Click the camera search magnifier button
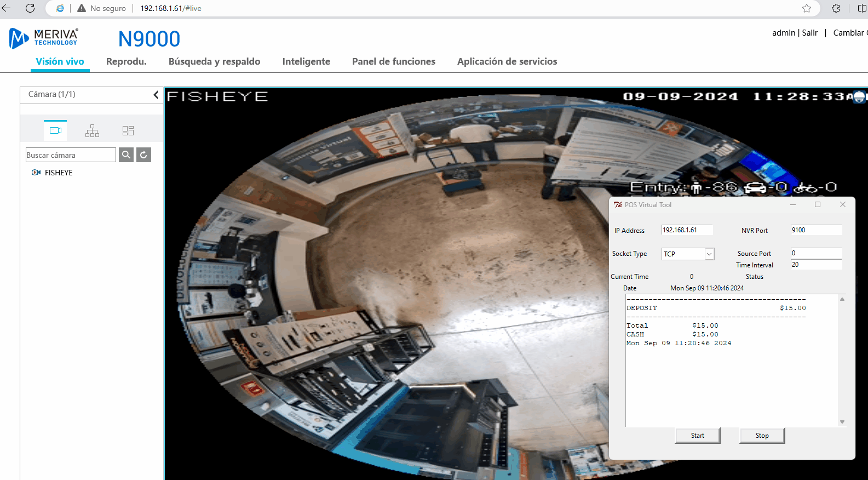Image resolution: width=868 pixels, height=480 pixels. click(126, 155)
